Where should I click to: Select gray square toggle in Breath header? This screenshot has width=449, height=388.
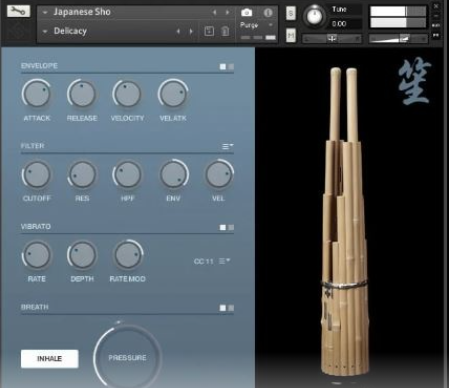[x=231, y=308]
